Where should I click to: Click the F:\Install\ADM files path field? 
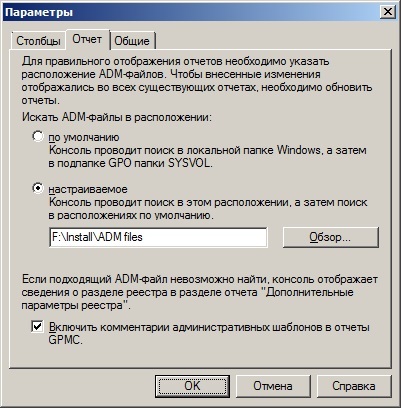click(x=158, y=237)
